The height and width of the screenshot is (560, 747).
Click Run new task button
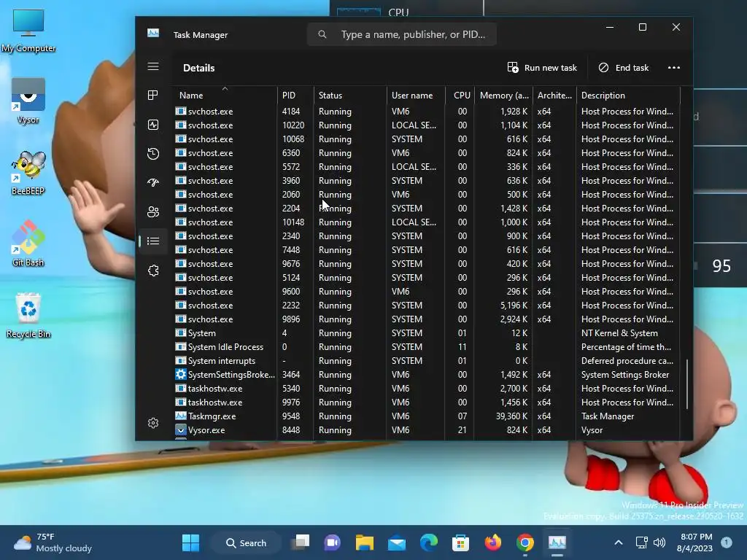[542, 68]
